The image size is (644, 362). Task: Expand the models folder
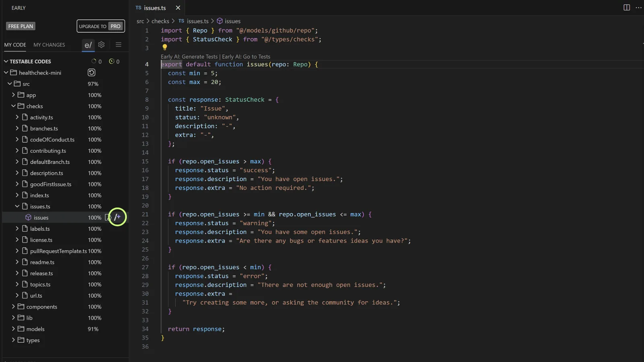click(13, 329)
